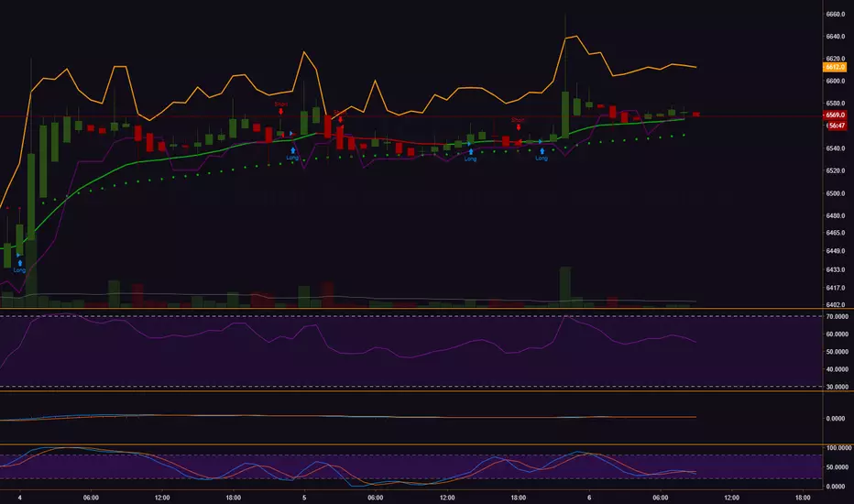Click the red 6569.0 current price label
This screenshot has height=504, width=854.
(x=835, y=115)
